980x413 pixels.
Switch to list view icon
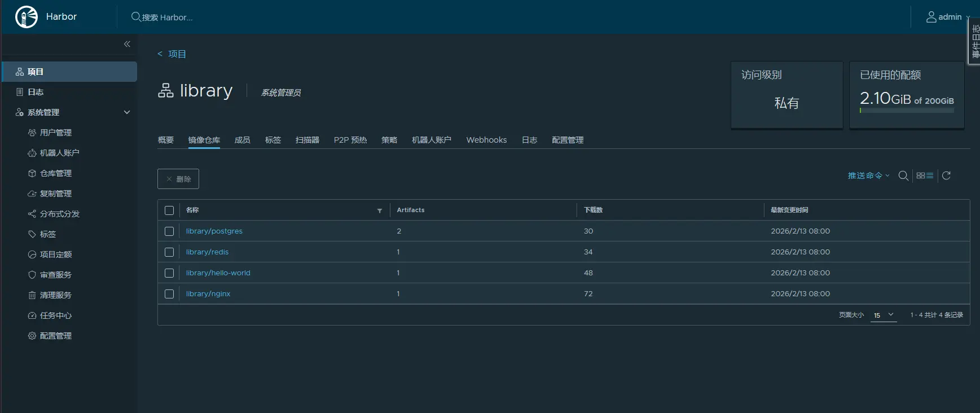click(930, 175)
